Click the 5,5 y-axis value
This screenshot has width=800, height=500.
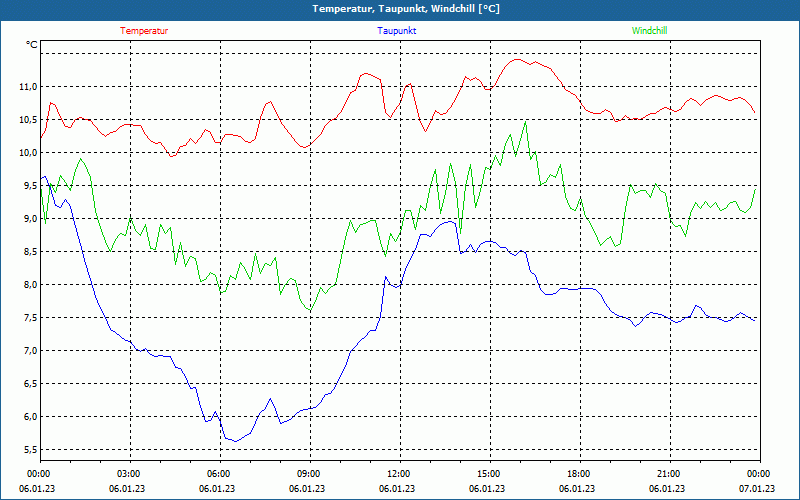30,449
